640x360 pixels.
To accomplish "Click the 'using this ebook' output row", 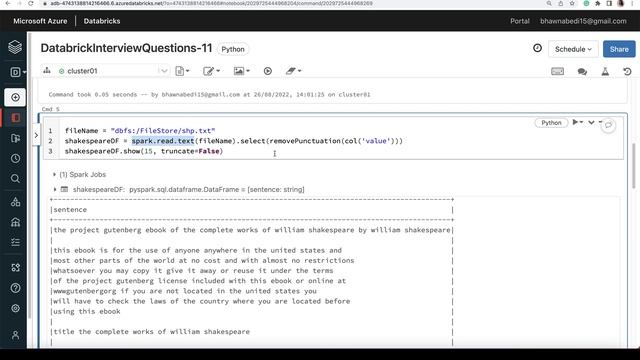I will pyautogui.click(x=87, y=311).
